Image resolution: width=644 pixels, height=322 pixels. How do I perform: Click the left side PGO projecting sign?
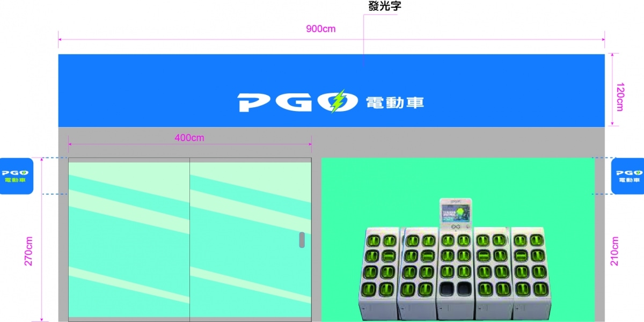(17, 176)
